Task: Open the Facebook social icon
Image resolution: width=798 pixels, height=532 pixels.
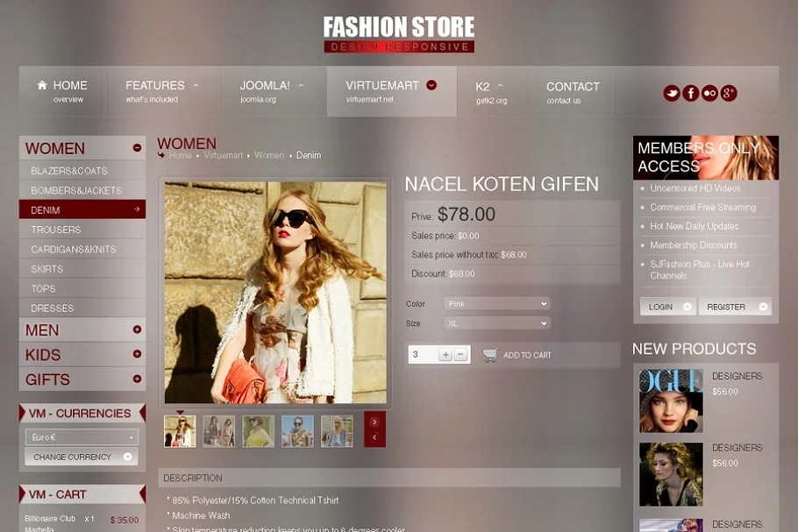Action: [x=691, y=93]
